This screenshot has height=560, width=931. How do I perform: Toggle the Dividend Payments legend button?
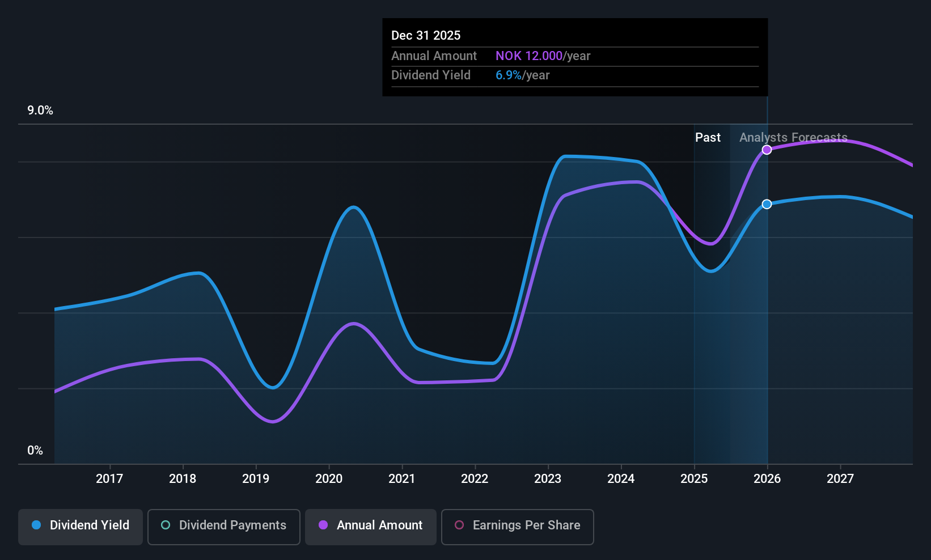pos(224,527)
